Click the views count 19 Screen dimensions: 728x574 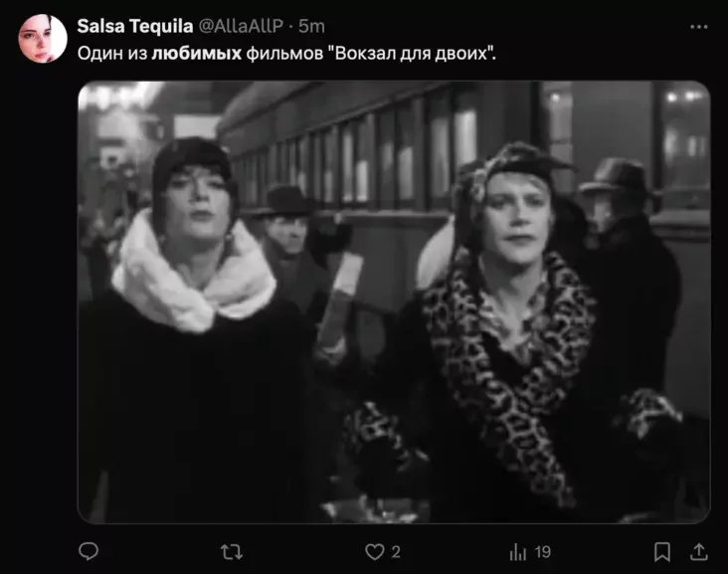pos(542,552)
